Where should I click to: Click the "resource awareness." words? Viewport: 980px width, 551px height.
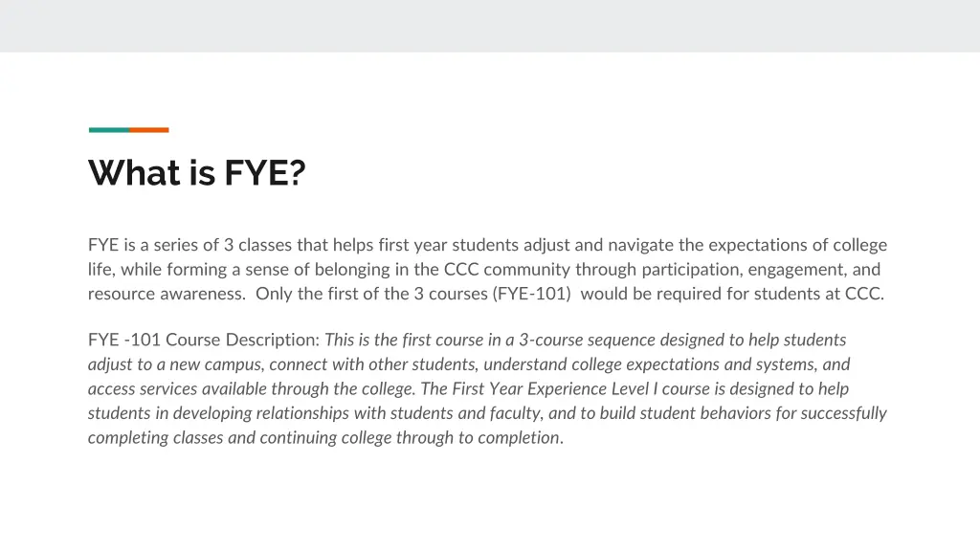[x=167, y=295]
